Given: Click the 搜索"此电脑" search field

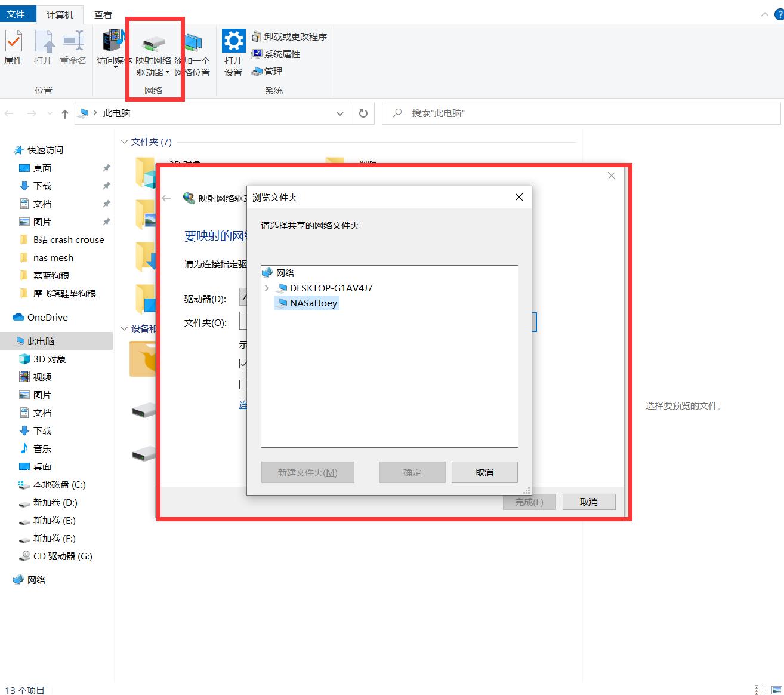Looking at the screenshot, I should 582,113.
